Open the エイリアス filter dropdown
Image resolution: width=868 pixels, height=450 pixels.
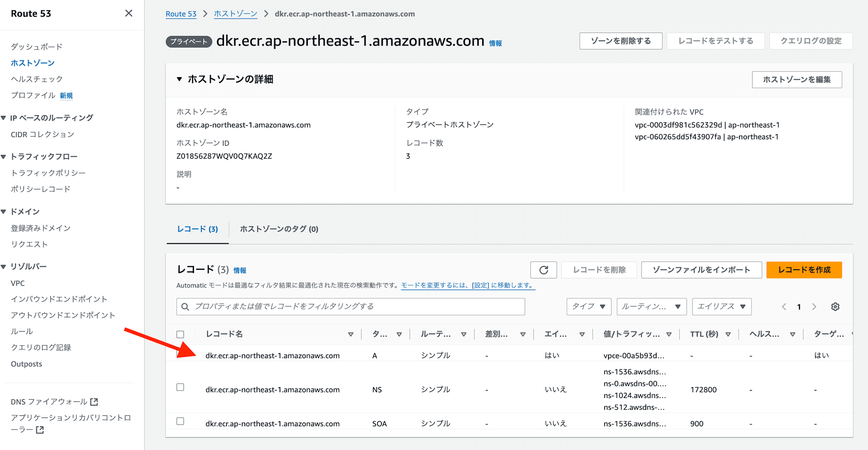(721, 307)
